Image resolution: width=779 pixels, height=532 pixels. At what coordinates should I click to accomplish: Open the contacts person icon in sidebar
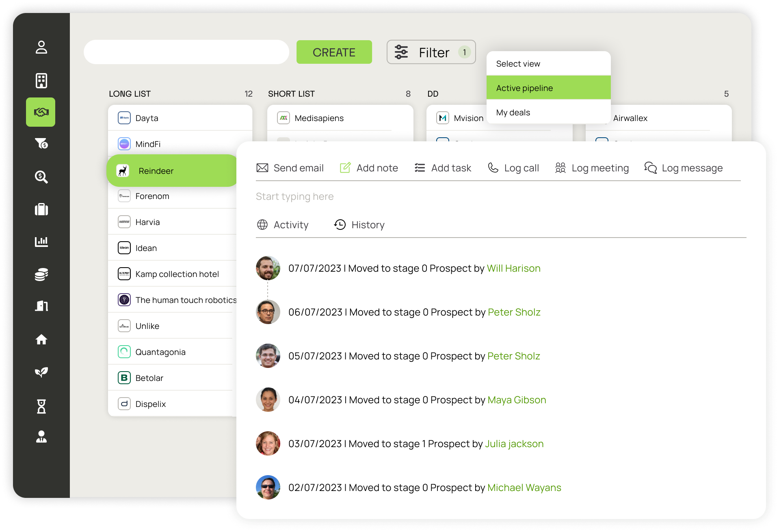[x=41, y=47]
